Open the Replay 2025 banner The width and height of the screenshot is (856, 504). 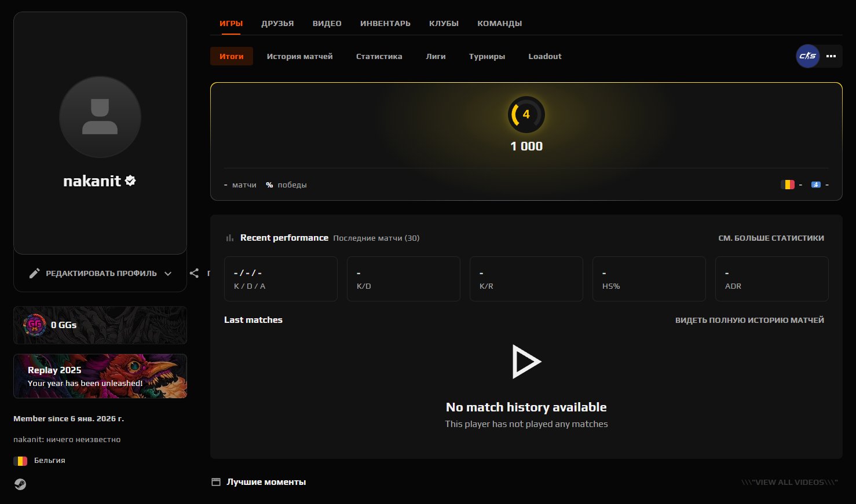100,376
